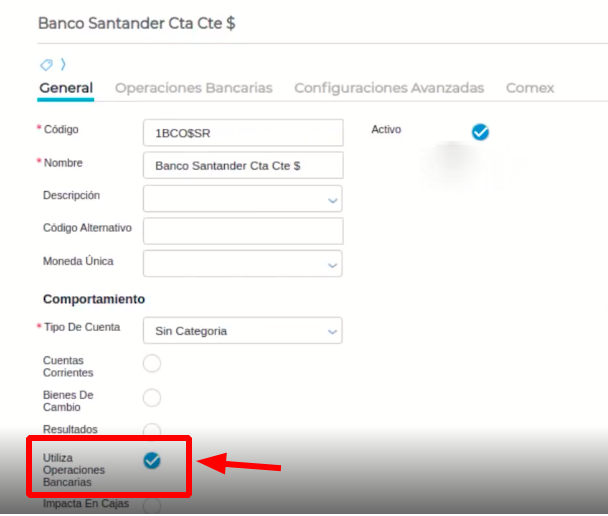Viewport: 608px width, 516px height.
Task: Uncheck Utiliza Operaciones Bancarias
Action: coord(152,460)
